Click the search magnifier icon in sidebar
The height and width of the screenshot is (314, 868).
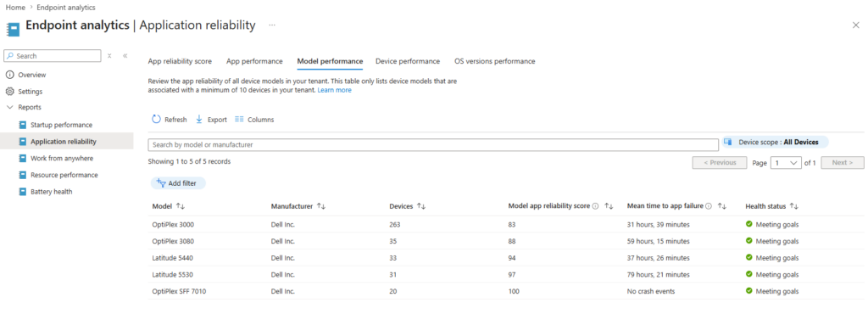pyautogui.click(x=10, y=56)
